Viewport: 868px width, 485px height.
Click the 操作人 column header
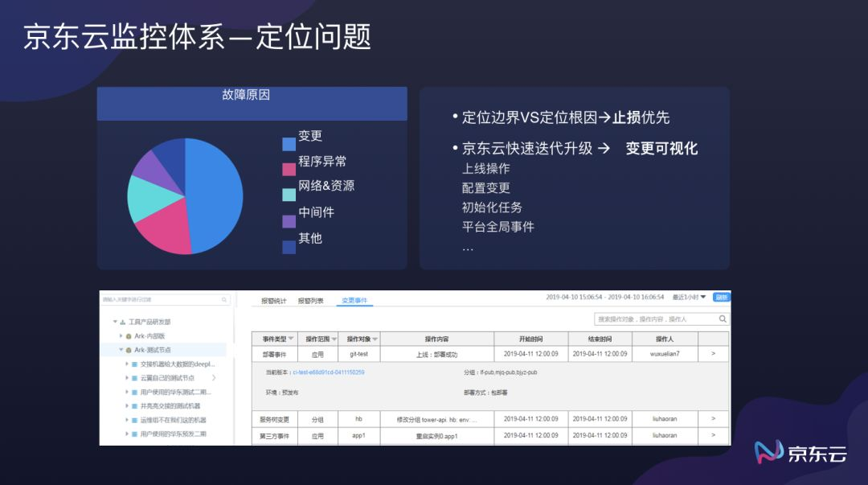[665, 339]
